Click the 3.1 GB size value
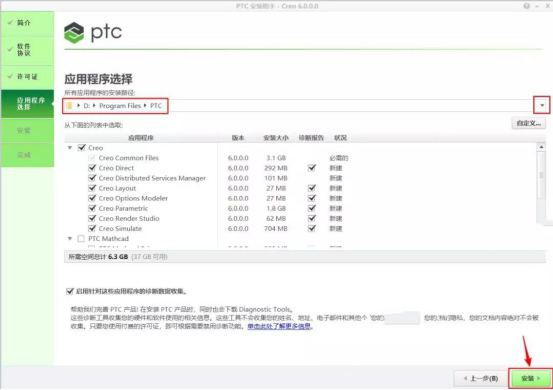Image resolution: width=553 pixels, height=390 pixels. (x=276, y=158)
